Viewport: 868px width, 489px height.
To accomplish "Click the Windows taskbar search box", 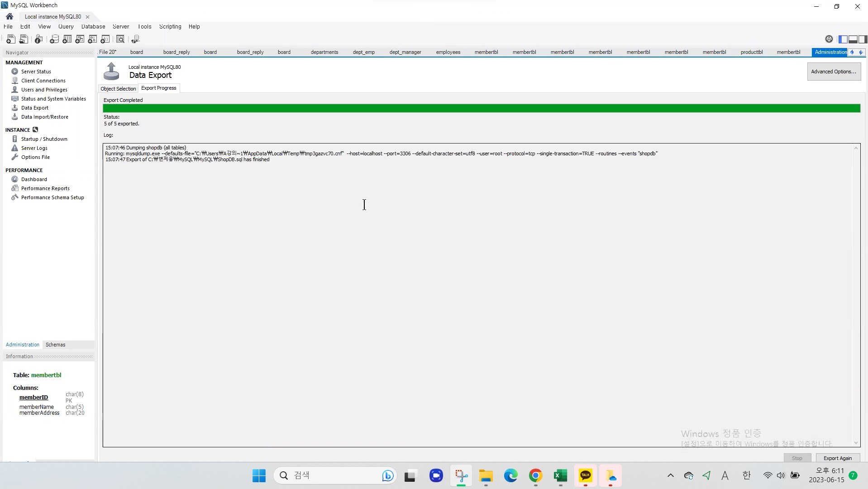I will [x=335, y=475].
